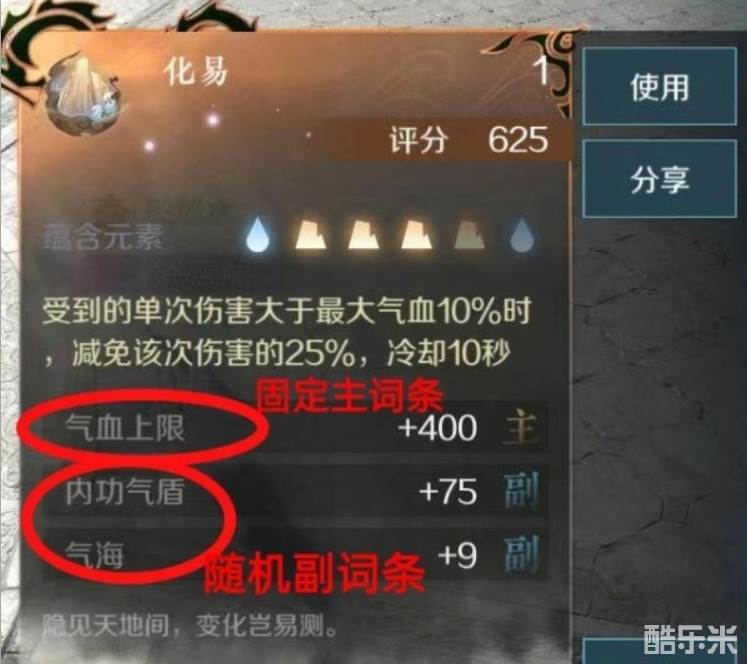This screenshot has width=747, height=664.
Task: Click the 分享 button
Action: coord(659,179)
